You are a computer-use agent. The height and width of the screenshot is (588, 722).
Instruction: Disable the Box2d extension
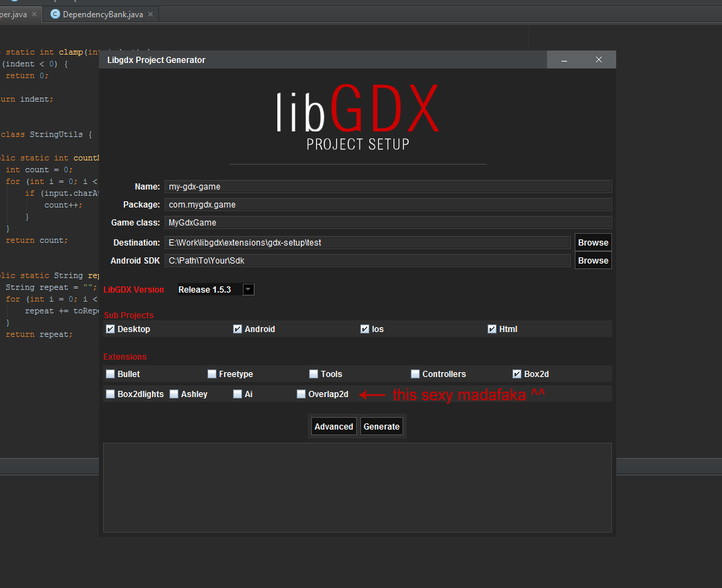(517, 374)
